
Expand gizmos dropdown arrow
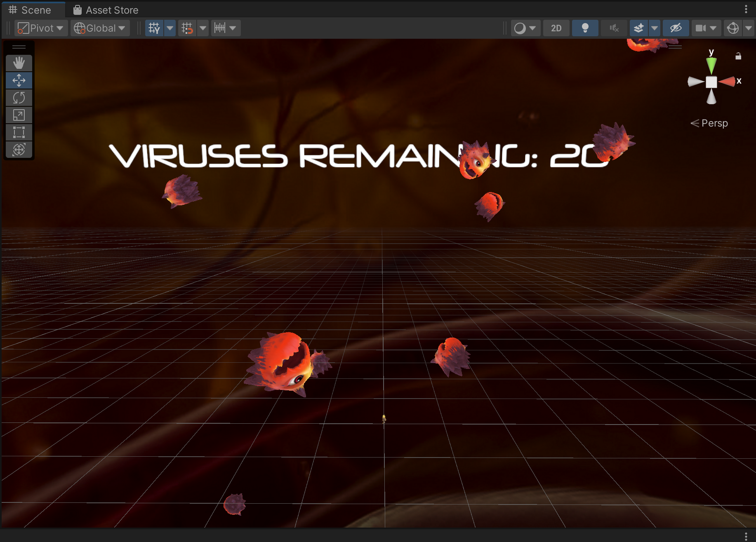coord(749,28)
